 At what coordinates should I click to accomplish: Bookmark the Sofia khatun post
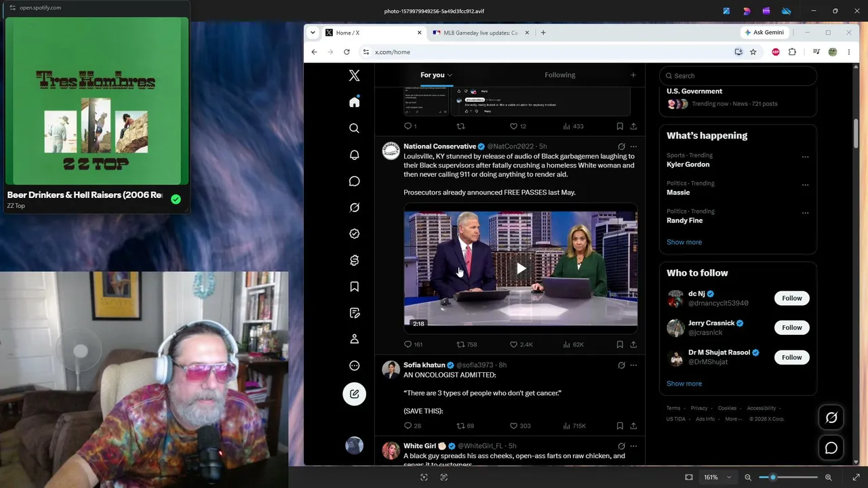[x=620, y=426]
